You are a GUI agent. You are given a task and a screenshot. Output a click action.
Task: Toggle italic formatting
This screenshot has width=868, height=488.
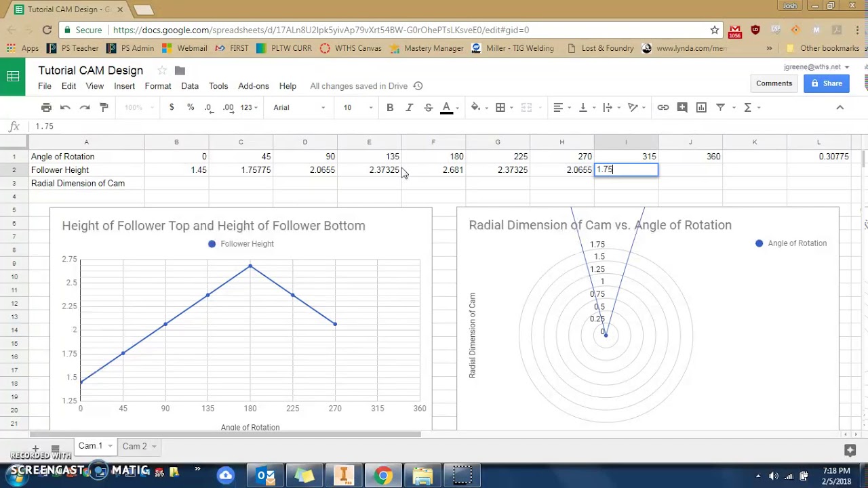(x=409, y=107)
